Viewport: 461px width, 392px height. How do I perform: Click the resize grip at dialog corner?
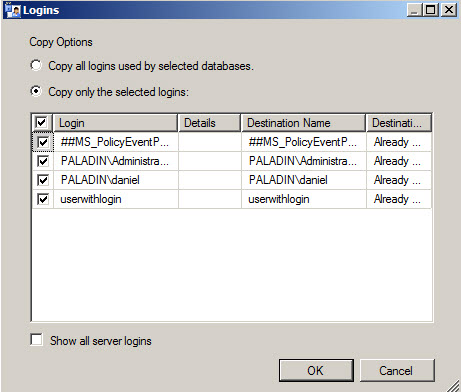[453, 386]
